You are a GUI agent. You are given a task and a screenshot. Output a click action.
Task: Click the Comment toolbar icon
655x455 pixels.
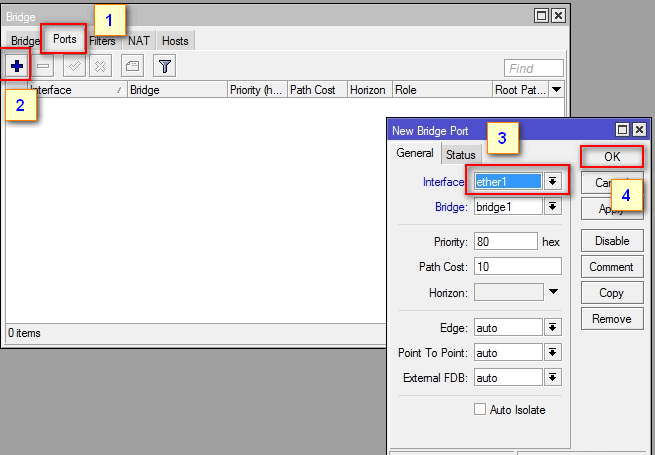click(x=132, y=66)
